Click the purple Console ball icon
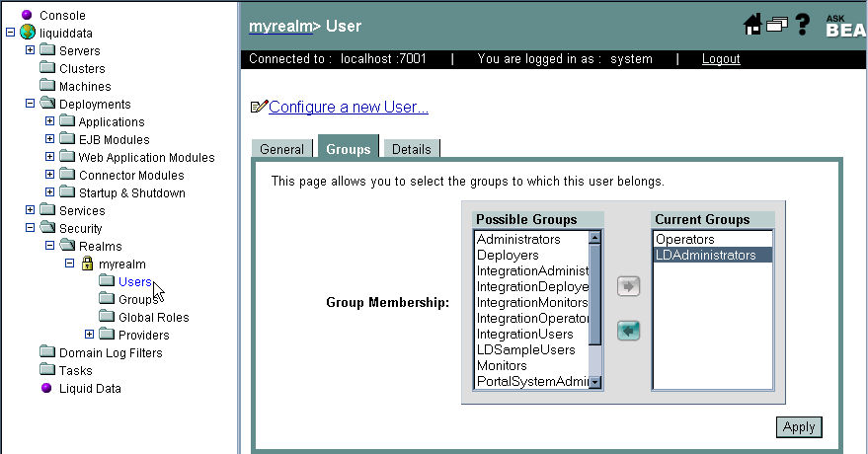 point(27,15)
